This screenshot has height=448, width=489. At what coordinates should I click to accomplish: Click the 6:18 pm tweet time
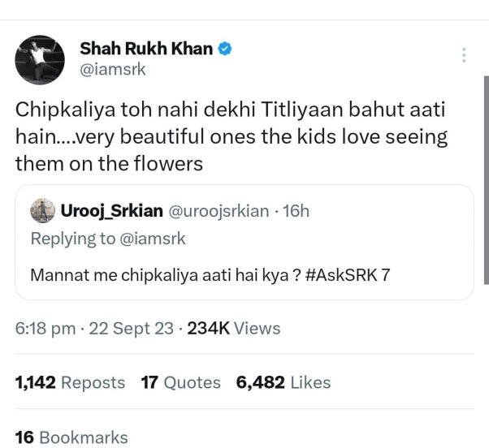click(x=45, y=328)
